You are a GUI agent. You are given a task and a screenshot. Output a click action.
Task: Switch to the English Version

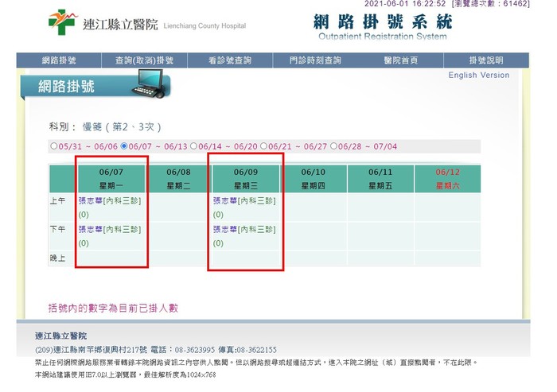coord(478,76)
